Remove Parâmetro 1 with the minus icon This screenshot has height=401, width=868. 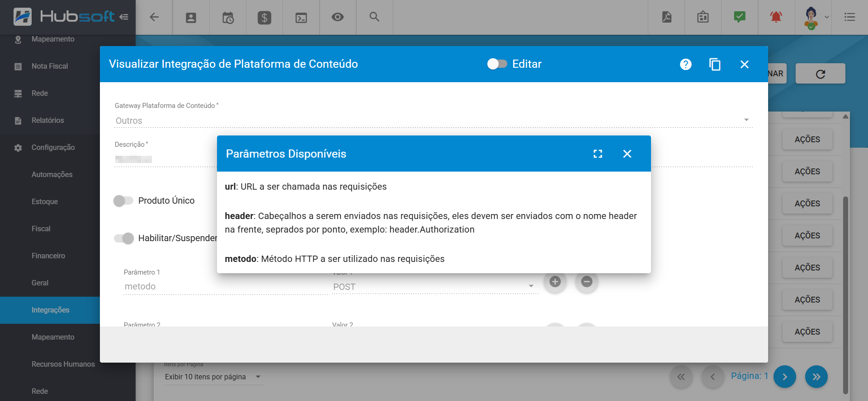pos(586,282)
